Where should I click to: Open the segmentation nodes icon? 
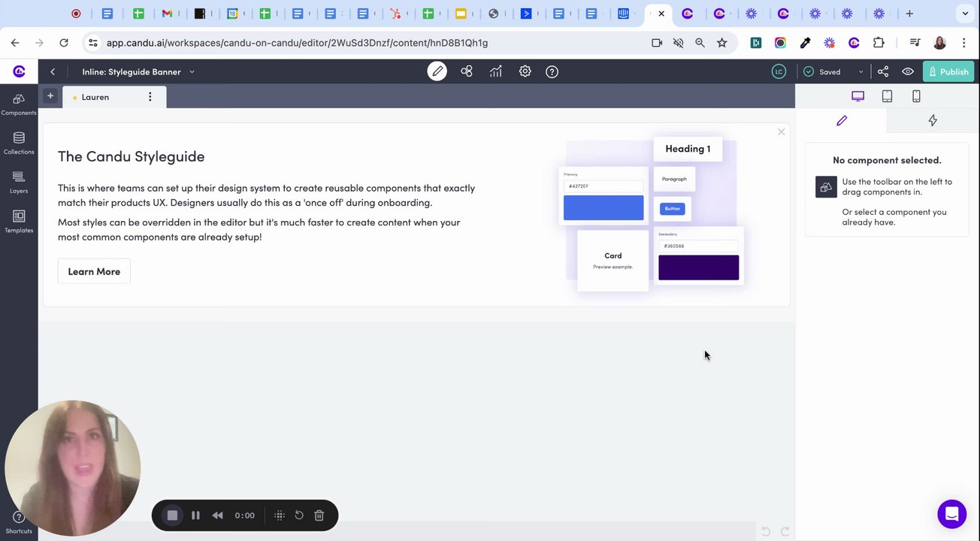point(467,71)
